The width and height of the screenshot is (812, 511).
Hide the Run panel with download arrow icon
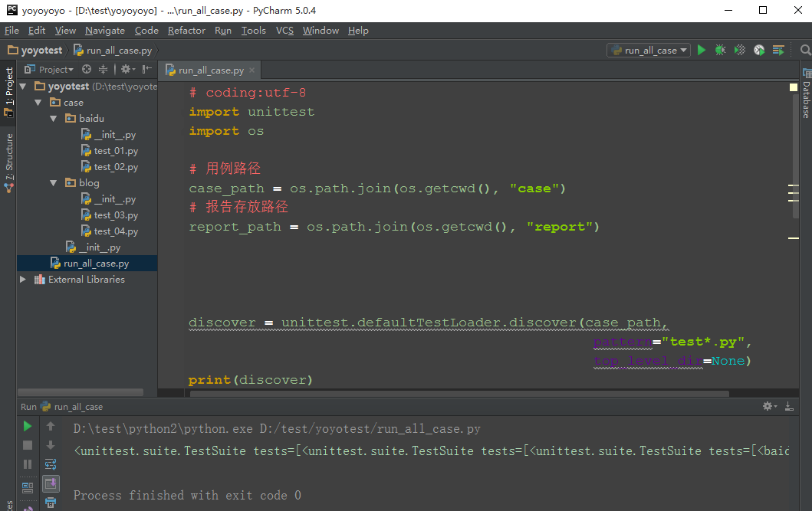[789, 407]
